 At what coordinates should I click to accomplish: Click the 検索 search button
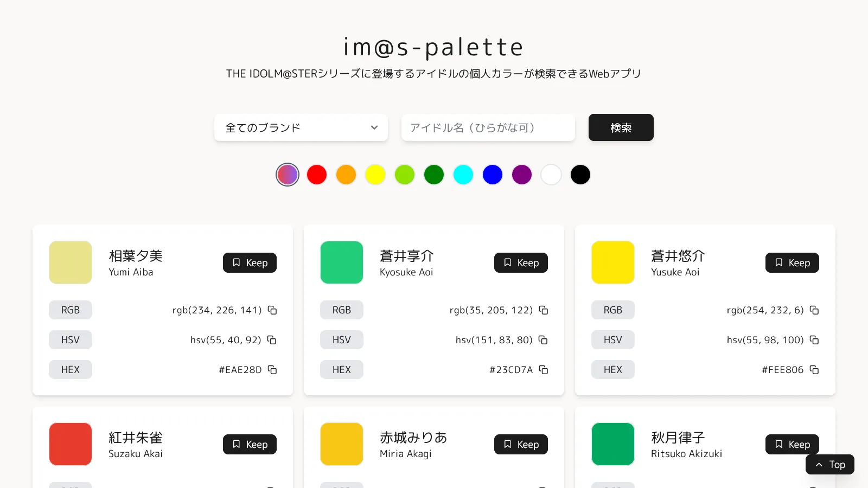pos(621,127)
